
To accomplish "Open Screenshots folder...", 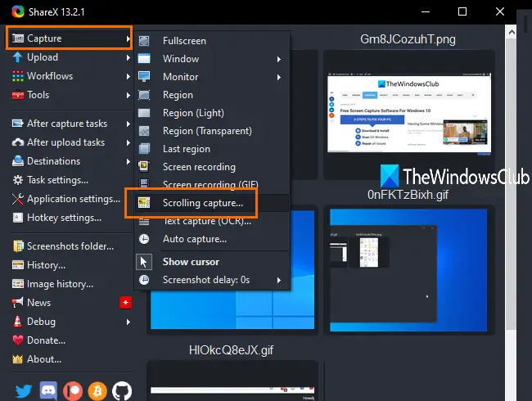I will tap(71, 246).
